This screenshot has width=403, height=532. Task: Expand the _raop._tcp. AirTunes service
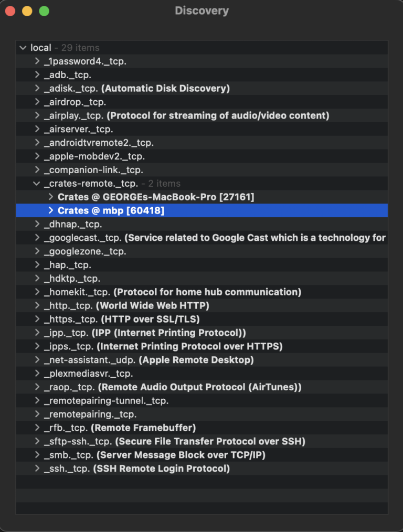(x=37, y=387)
